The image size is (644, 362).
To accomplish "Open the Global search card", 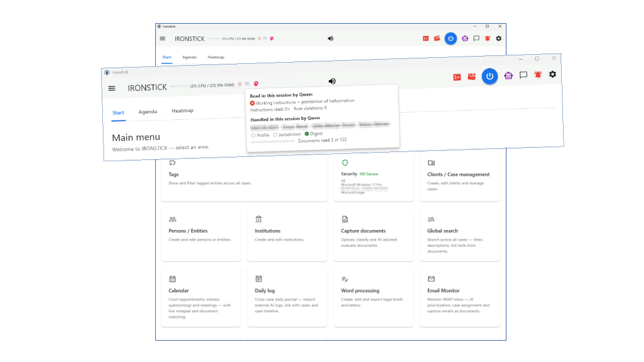I will coord(460,235).
